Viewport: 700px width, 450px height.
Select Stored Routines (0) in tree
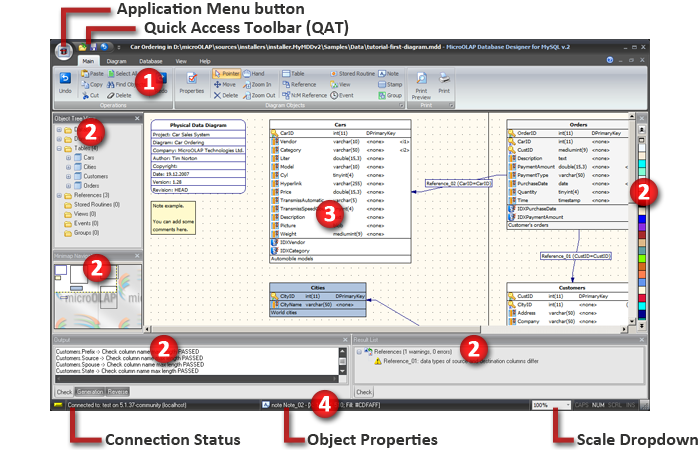(x=92, y=204)
